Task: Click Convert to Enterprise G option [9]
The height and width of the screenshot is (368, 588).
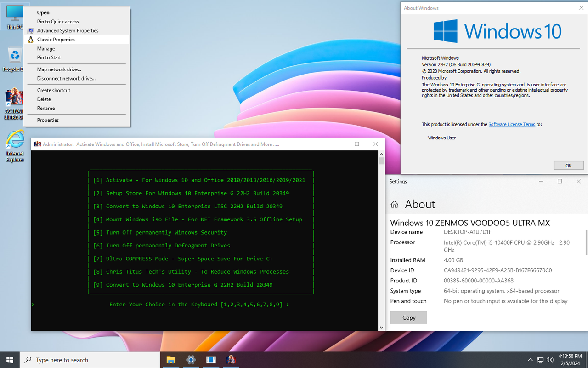Action: [x=183, y=285]
